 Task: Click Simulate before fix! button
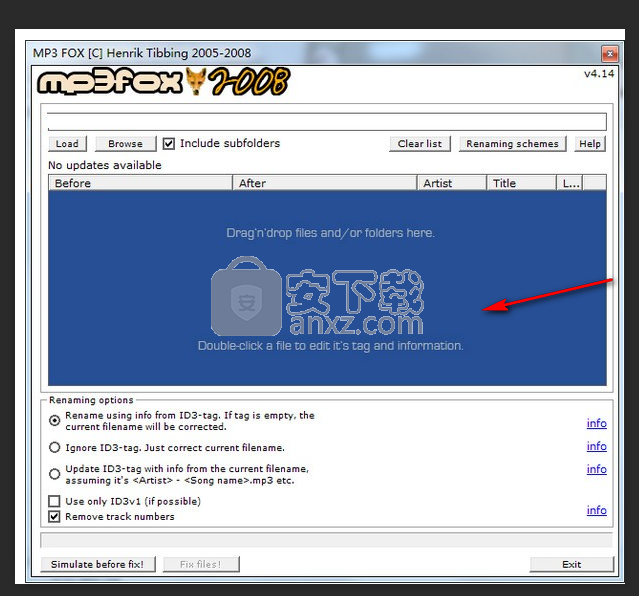98,564
